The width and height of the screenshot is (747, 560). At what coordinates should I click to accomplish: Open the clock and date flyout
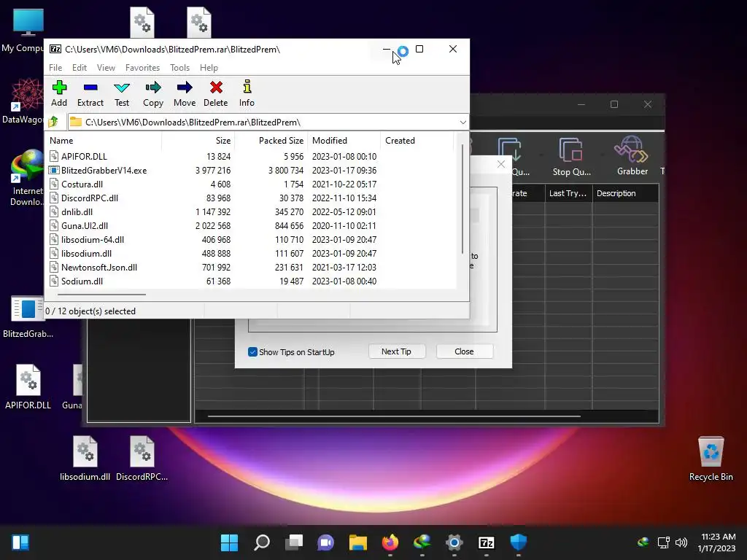point(718,542)
